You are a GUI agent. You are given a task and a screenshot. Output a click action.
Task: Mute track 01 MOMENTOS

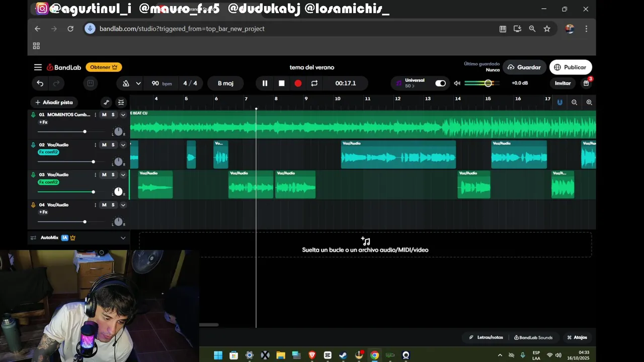click(x=104, y=115)
